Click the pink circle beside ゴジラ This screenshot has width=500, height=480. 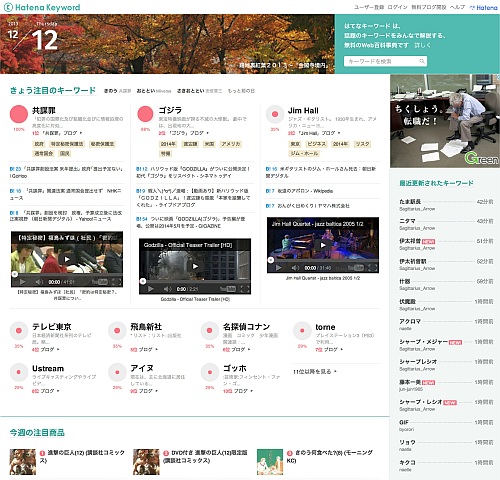pos(145,114)
